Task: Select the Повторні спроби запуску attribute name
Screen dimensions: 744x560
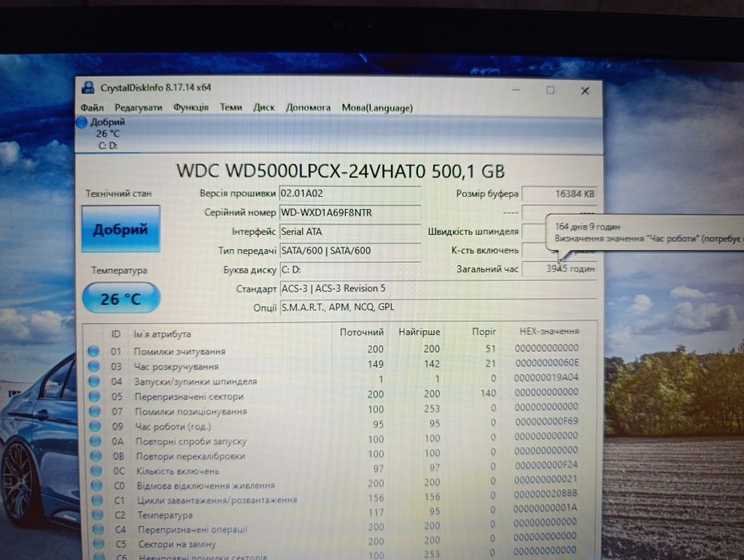Action: click(191, 441)
